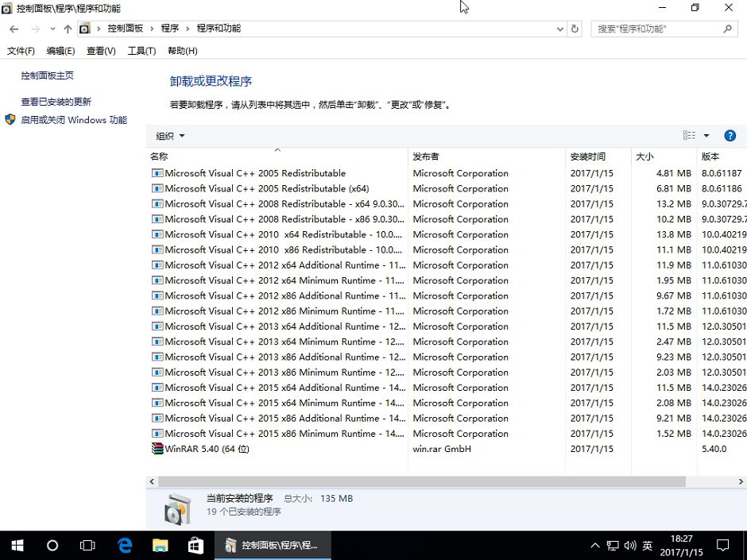The image size is (747, 560).
Task: Open Task View on taskbar
Action: pos(87,545)
